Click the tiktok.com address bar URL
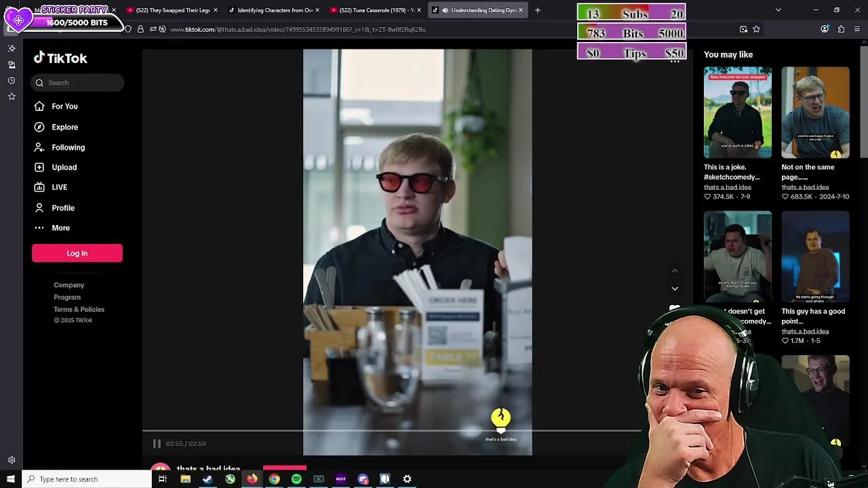The width and height of the screenshot is (868, 488). 298,30
